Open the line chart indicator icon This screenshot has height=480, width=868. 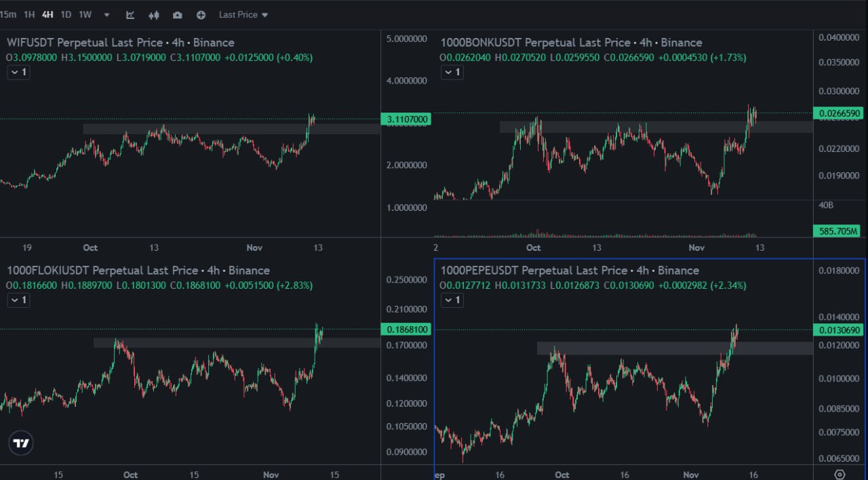[x=130, y=14]
